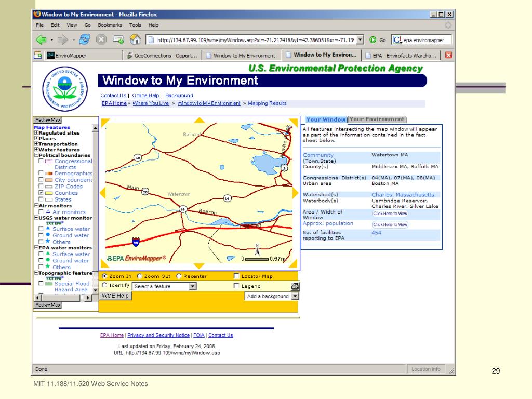Print the map using the printer icon
Screen dimensions: 532x399
295,286
